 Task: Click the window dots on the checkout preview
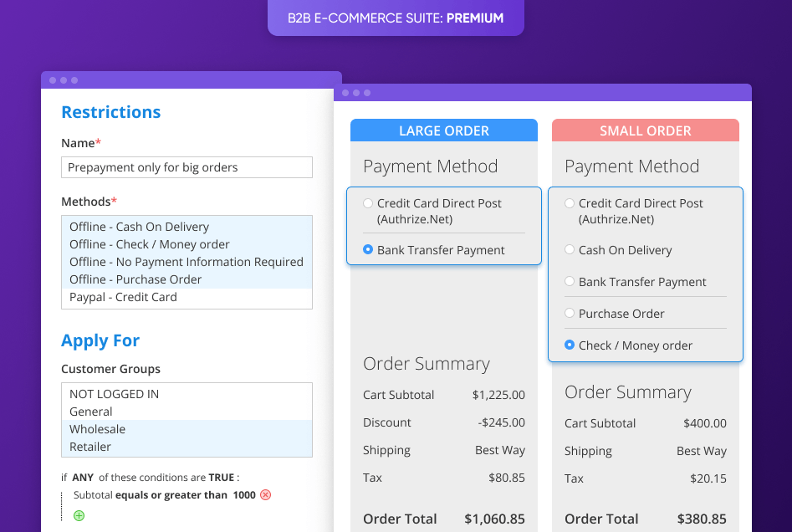tap(355, 92)
